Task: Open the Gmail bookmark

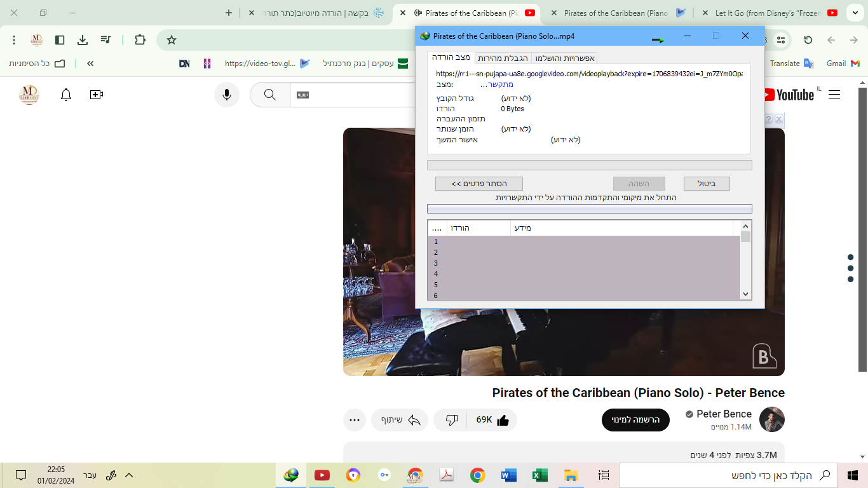Action: pos(843,64)
